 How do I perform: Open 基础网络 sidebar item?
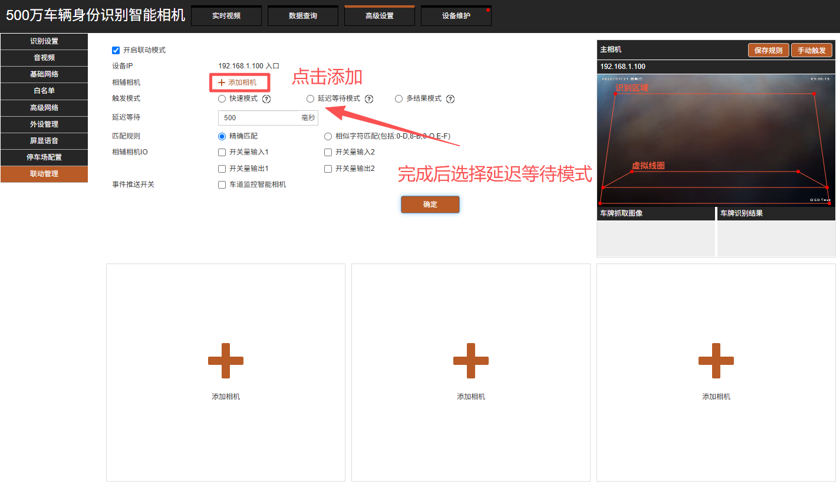point(44,74)
